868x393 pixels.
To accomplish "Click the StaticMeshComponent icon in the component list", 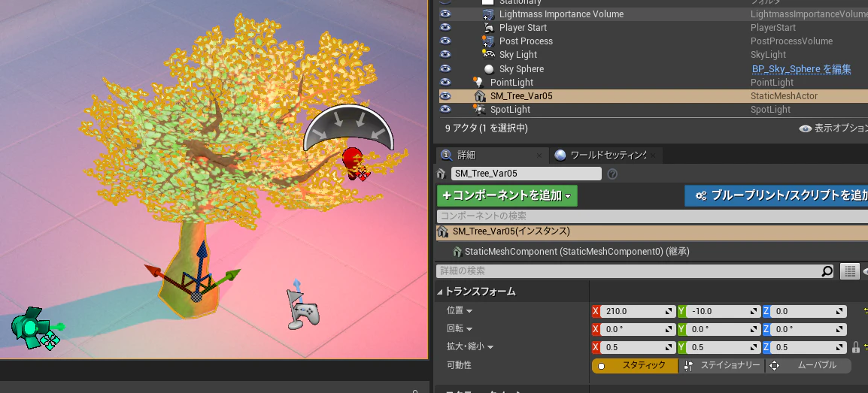I will [457, 252].
